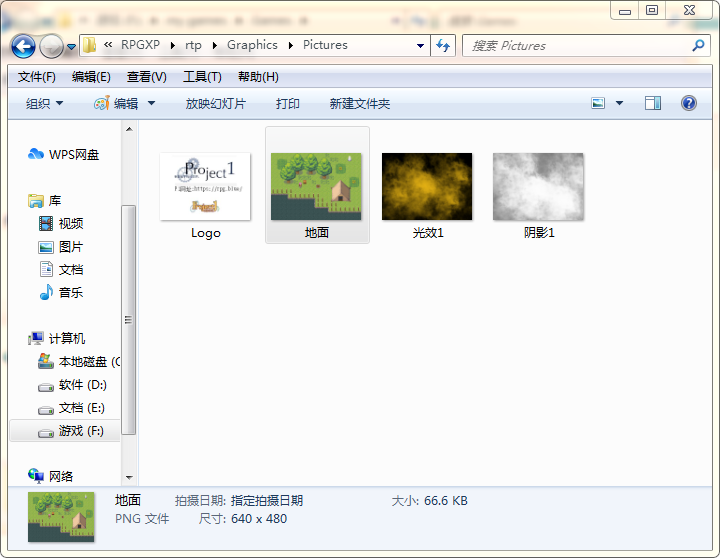This screenshot has height=558, width=720.
Task: Click the 编辑 toolbar button with palette icon
Action: [116, 103]
